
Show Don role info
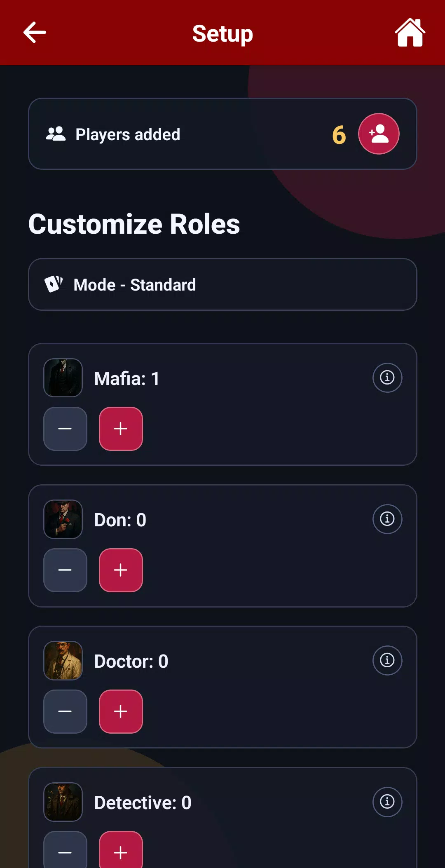point(387,519)
